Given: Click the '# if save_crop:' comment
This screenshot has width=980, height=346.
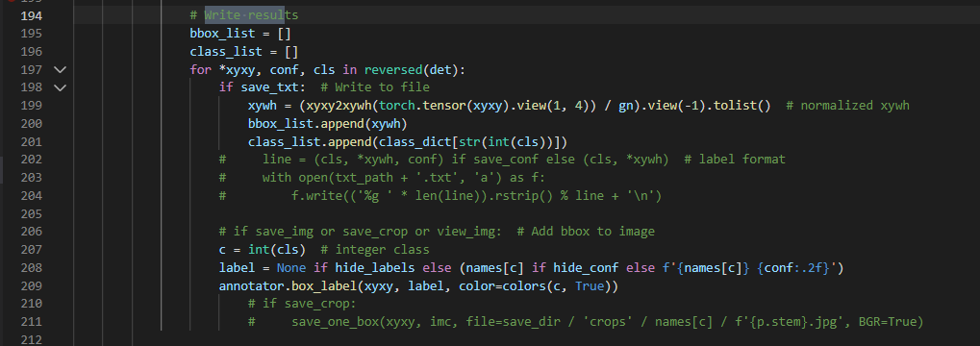Looking at the screenshot, I should coord(303,304).
